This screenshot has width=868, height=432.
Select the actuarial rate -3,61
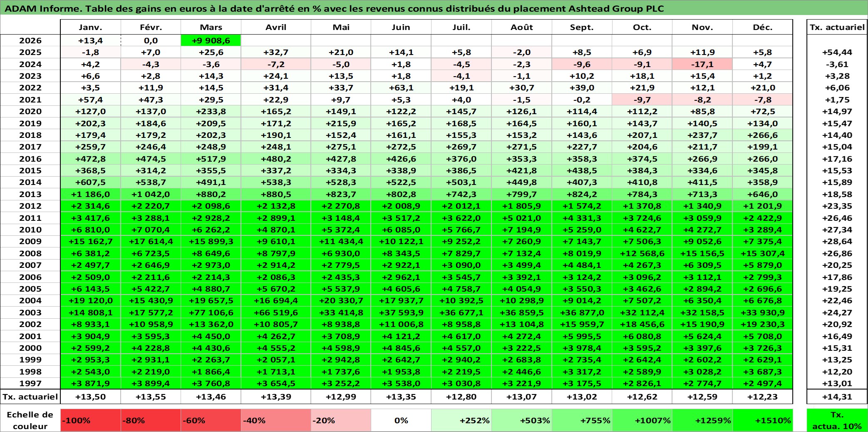pyautogui.click(x=837, y=64)
